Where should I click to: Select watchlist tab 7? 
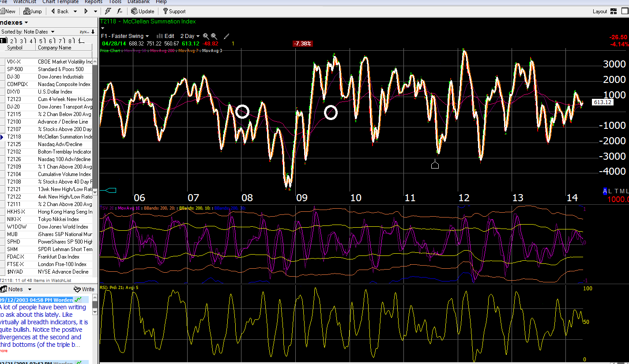[x=60, y=41]
